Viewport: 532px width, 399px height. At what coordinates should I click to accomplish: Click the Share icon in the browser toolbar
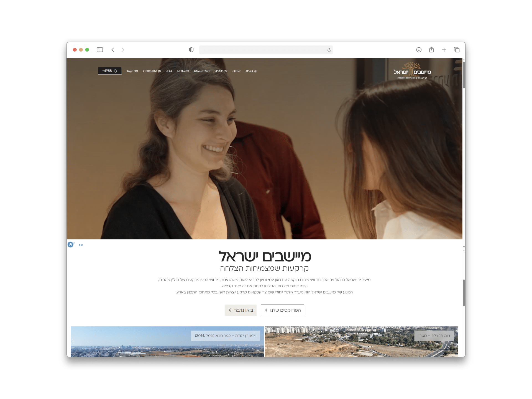432,50
